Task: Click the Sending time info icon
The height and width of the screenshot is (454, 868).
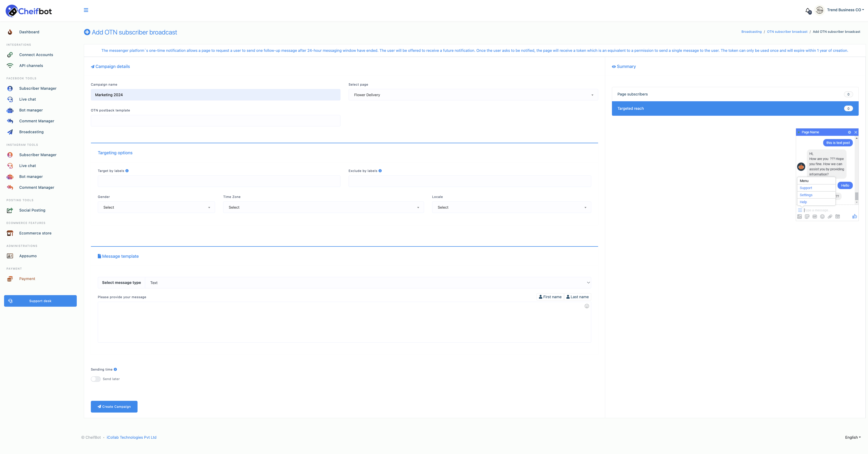Action: click(115, 369)
